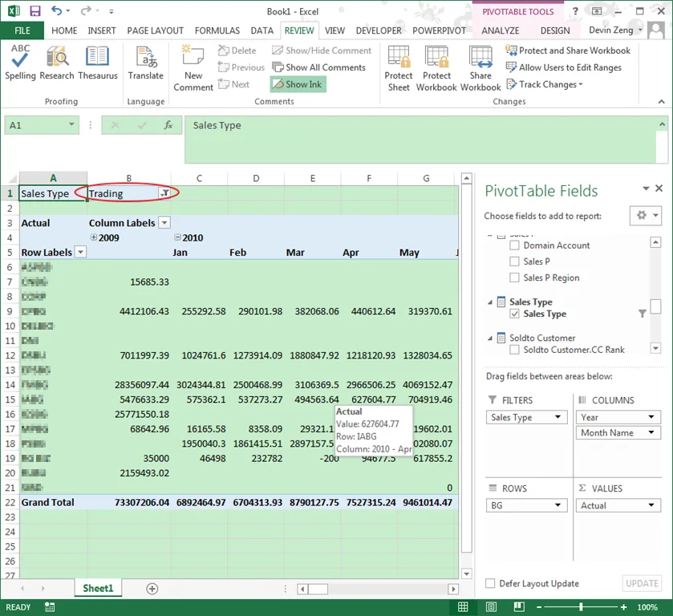
Task: Collapse the ribbon with the arrow
Action: [x=662, y=102]
